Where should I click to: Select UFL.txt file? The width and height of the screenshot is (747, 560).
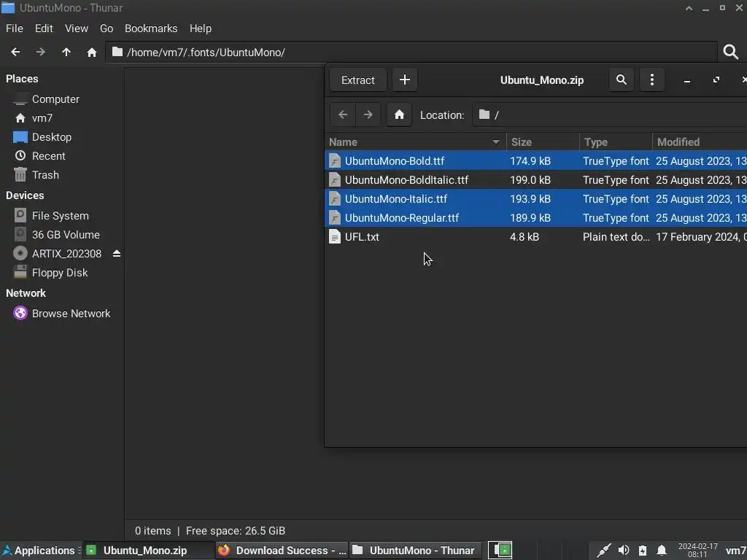(535, 237)
